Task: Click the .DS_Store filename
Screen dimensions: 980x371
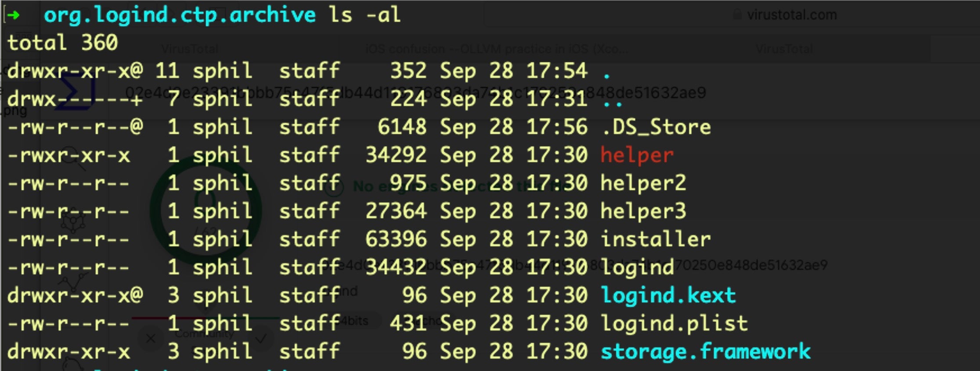Action: click(x=656, y=127)
